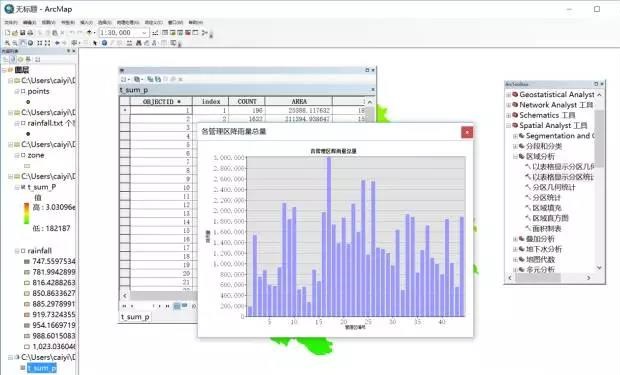Click the OBJECTID column header
The image size is (620, 375).
pos(161,102)
